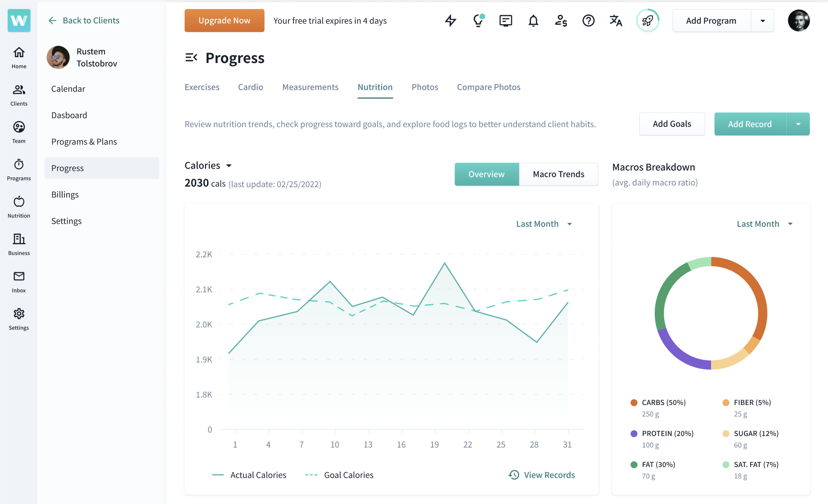
Task: Click the orange CARBS legend swatch
Action: (634, 402)
